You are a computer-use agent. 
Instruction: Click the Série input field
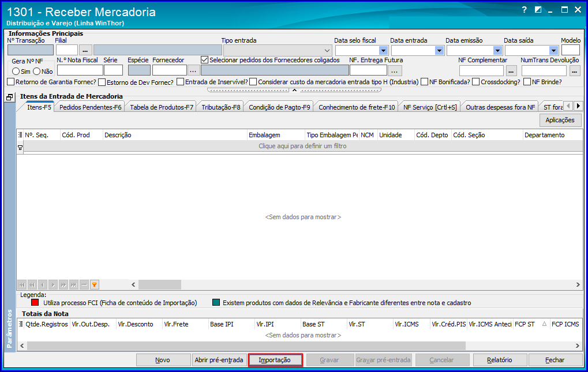[113, 70]
